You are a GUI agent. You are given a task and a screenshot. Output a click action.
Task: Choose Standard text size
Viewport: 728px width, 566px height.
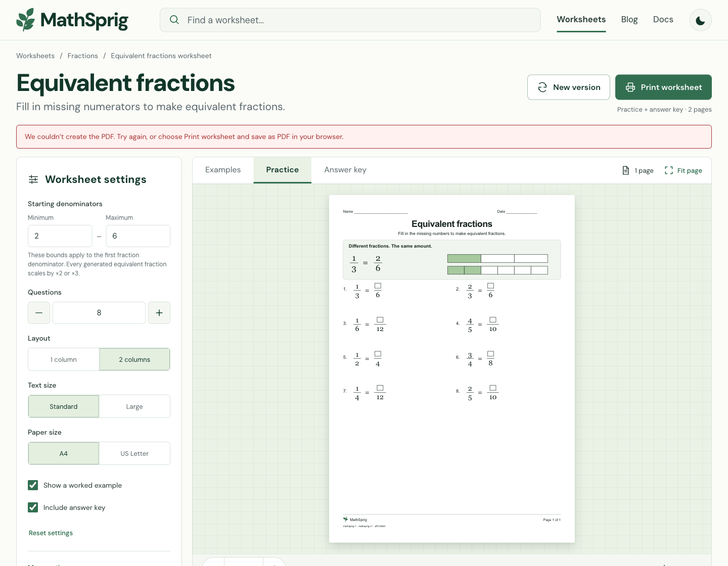64,406
